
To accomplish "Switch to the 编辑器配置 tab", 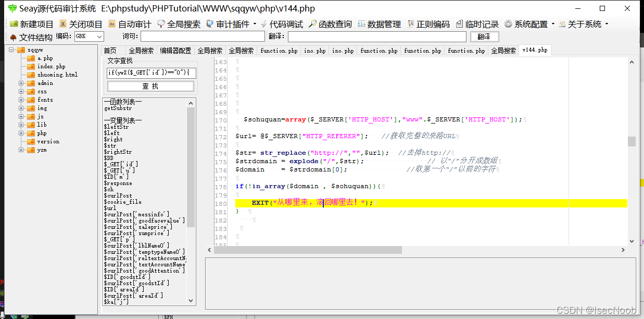I will [175, 51].
